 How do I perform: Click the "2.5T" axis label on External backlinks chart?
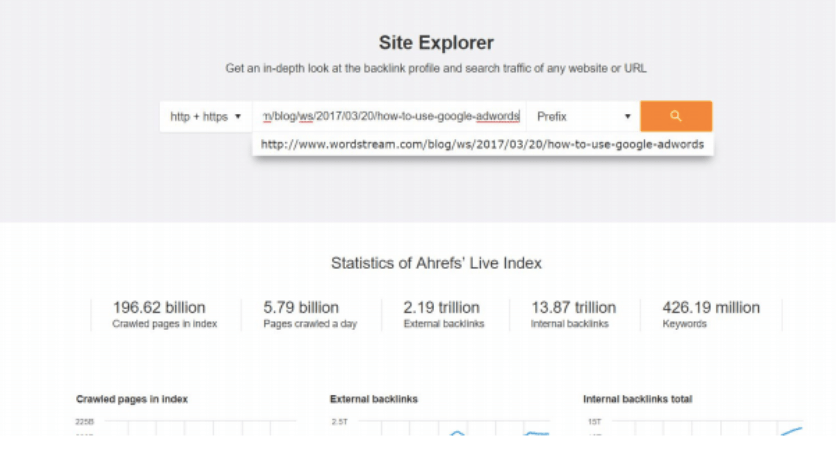[x=339, y=422]
